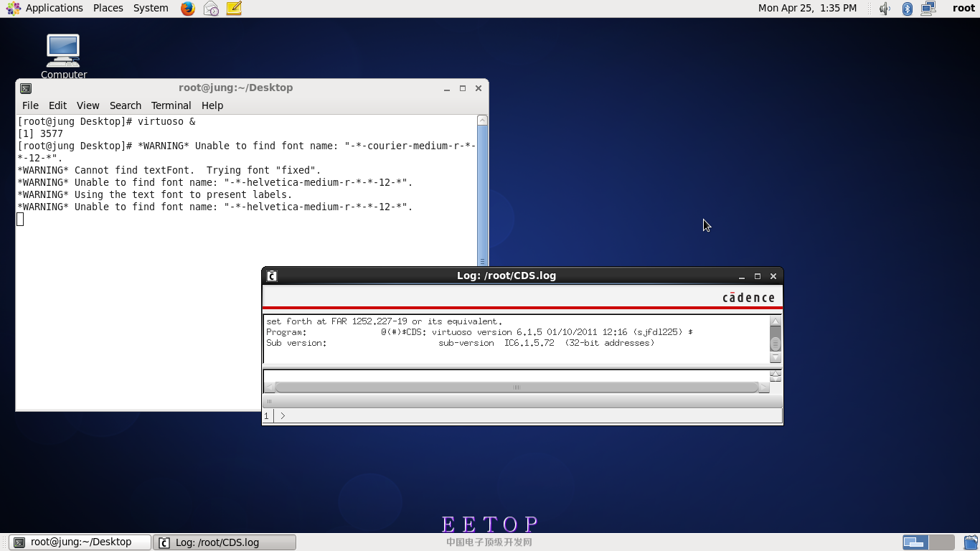Click the Log input pane's small up/down arrows
Screen dimensions: 980x551
776,375
